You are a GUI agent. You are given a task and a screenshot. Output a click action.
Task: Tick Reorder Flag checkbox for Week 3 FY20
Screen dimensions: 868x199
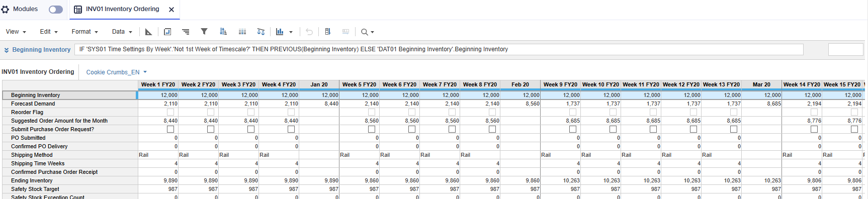tap(251, 112)
